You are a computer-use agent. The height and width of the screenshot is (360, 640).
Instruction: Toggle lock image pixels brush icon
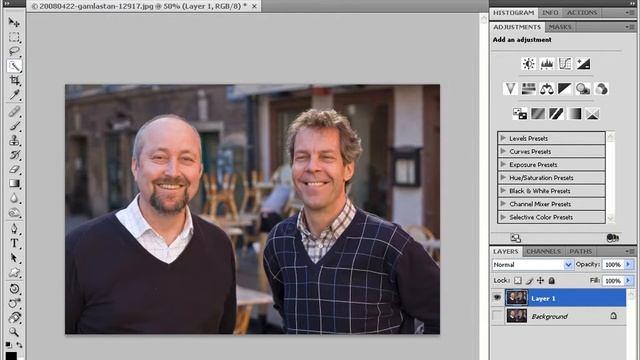[x=529, y=280]
